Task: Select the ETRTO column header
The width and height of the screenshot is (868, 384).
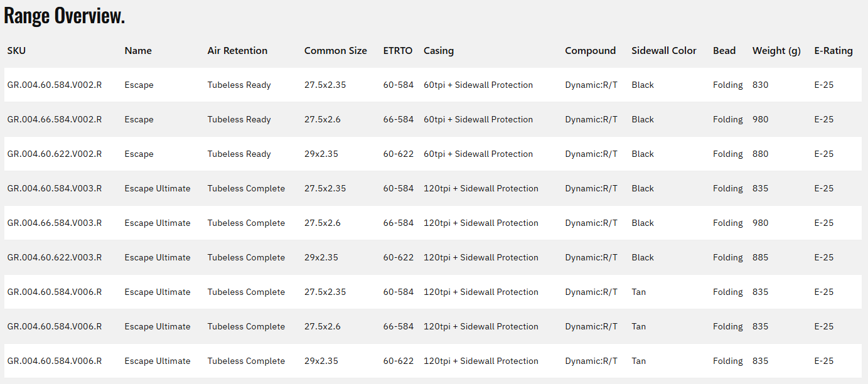Action: point(398,51)
